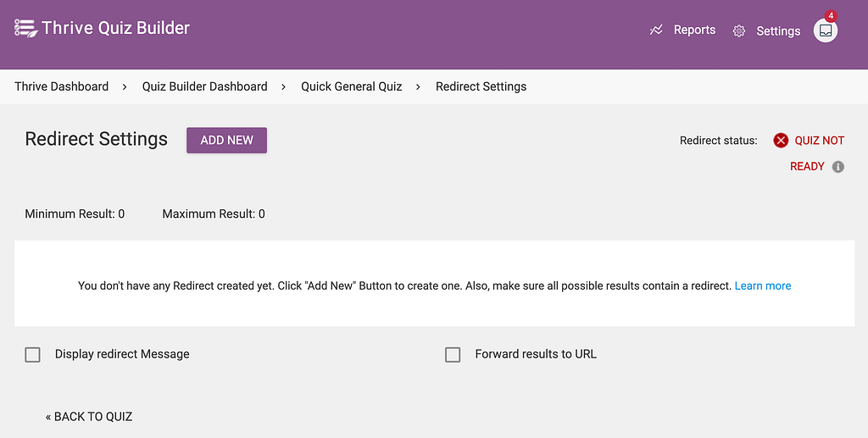
Task: Open the Reports chart icon
Action: coord(656,30)
